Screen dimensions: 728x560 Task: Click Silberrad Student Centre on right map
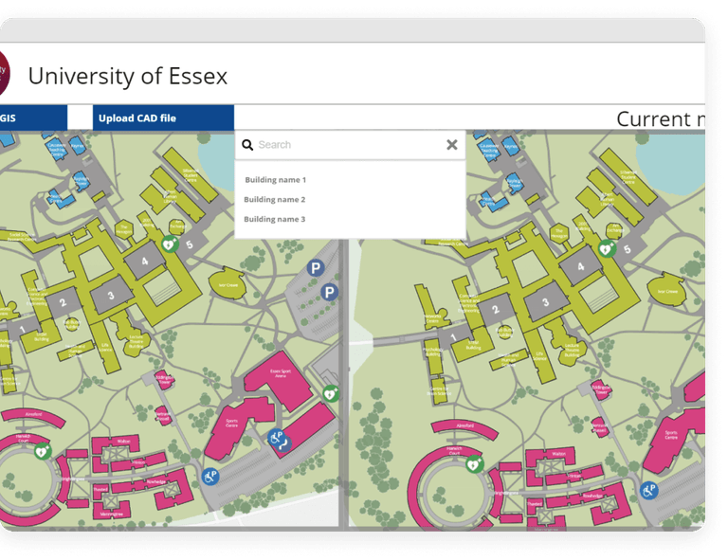[628, 177]
